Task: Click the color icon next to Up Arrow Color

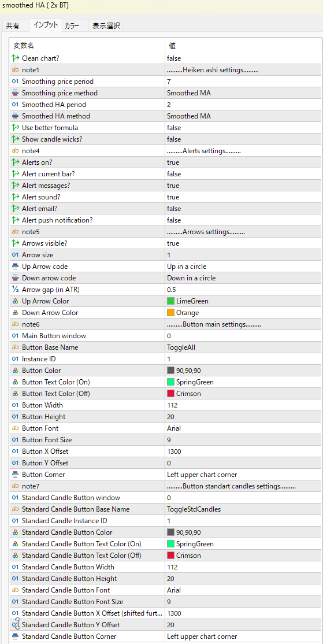Action: click(x=16, y=301)
